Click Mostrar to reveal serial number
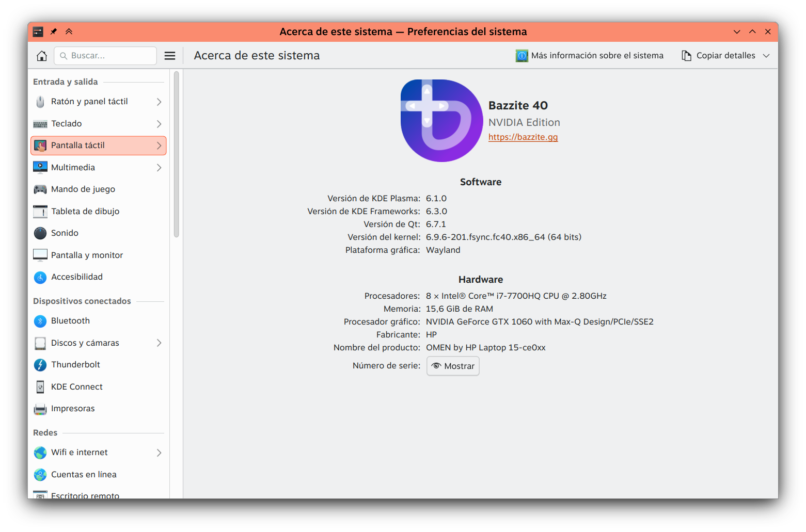 (x=453, y=366)
